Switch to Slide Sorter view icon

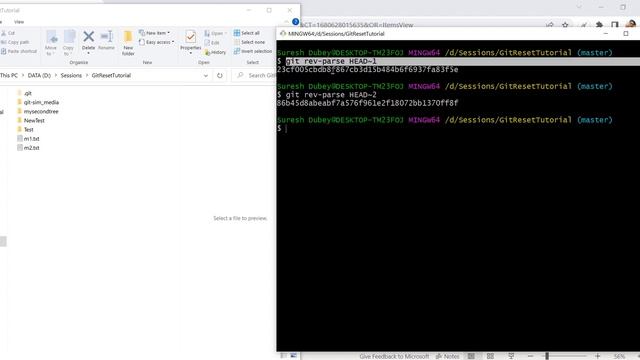tap(490, 356)
